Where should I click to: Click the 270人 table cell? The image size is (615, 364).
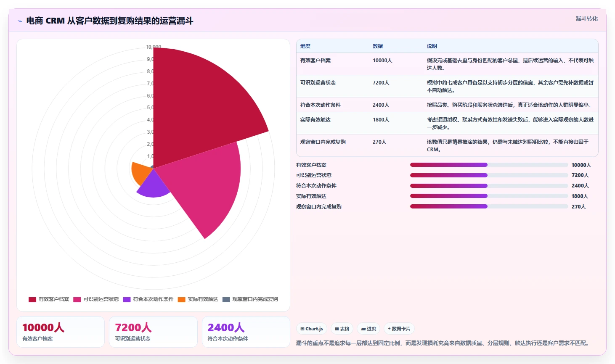coord(379,142)
